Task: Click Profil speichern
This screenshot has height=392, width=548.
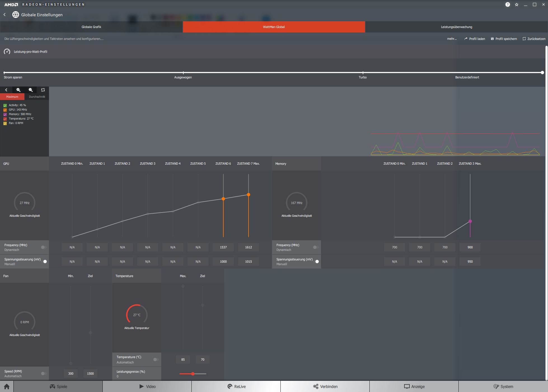Action: pyautogui.click(x=504, y=39)
